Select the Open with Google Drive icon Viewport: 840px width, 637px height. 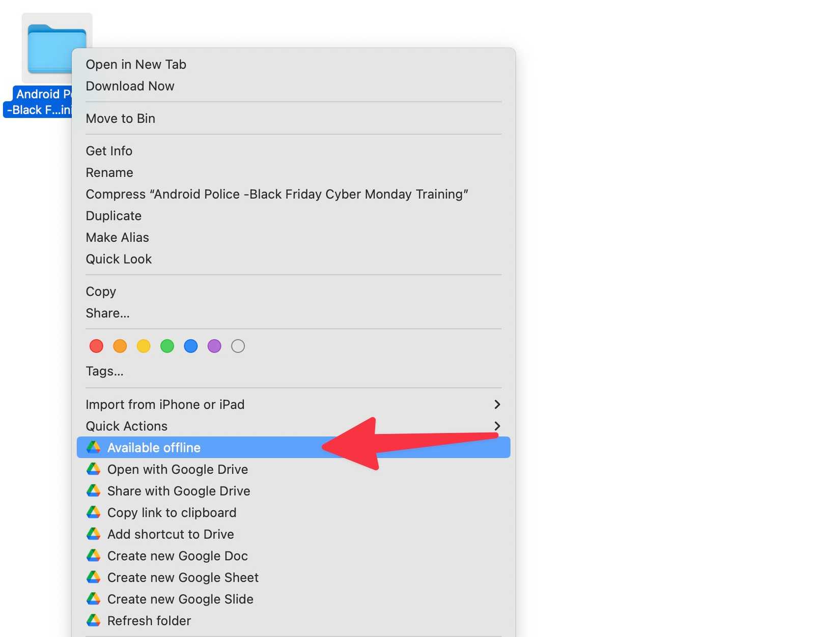94,469
